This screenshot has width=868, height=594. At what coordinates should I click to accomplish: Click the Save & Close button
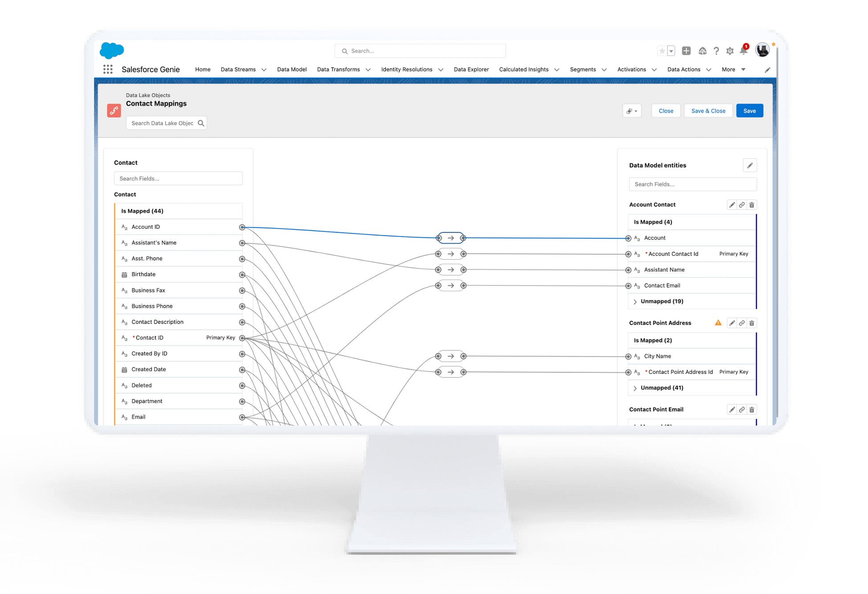pos(708,111)
